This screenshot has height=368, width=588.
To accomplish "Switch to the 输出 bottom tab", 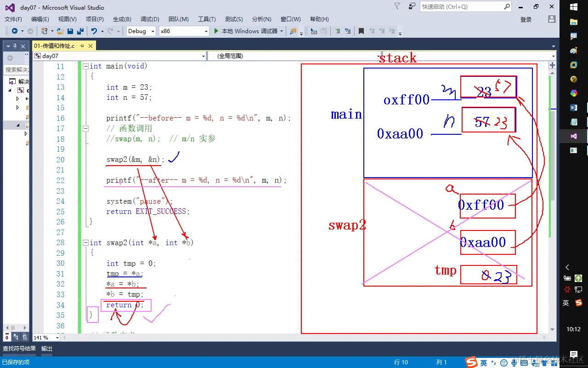I will pos(47,349).
